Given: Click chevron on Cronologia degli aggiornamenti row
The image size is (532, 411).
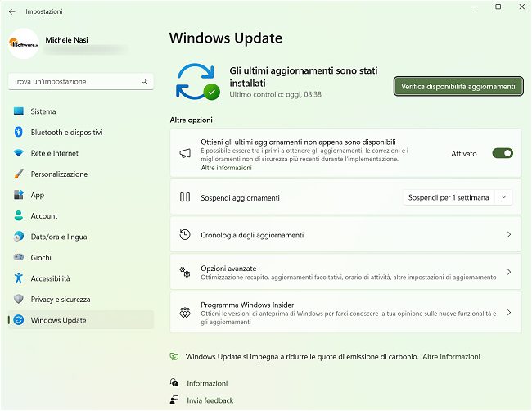Looking at the screenshot, I should coord(509,234).
